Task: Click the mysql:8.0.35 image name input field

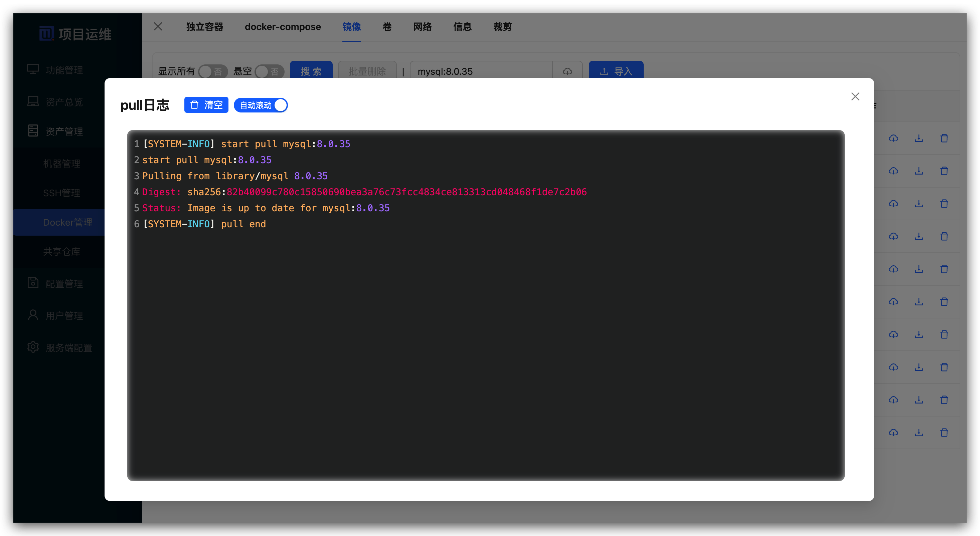Action: (x=481, y=71)
